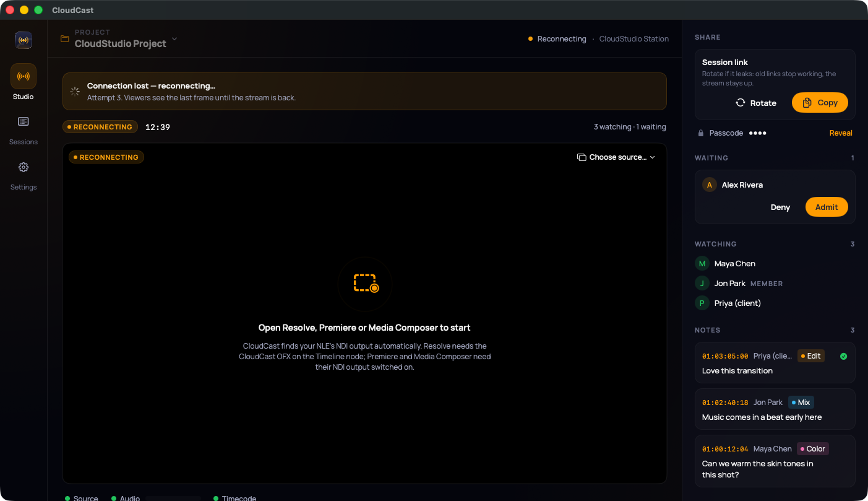Jump to note timecode 01:00:12:04
This screenshot has width=868, height=501.
[x=725, y=449]
